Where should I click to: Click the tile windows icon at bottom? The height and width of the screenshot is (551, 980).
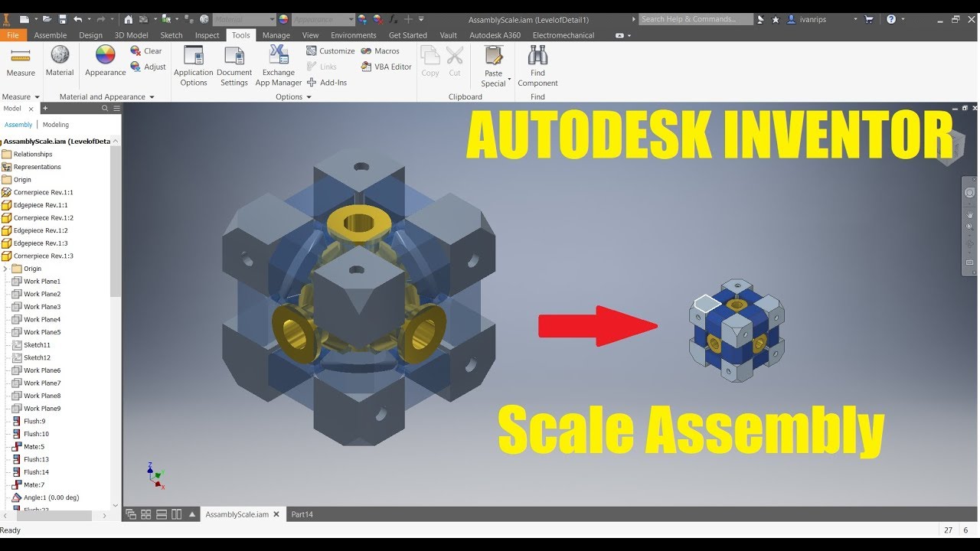[x=145, y=514]
